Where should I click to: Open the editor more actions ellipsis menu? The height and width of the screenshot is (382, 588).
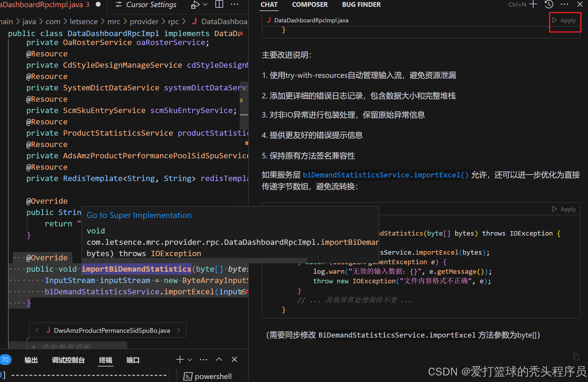pyautogui.click(x=234, y=4)
